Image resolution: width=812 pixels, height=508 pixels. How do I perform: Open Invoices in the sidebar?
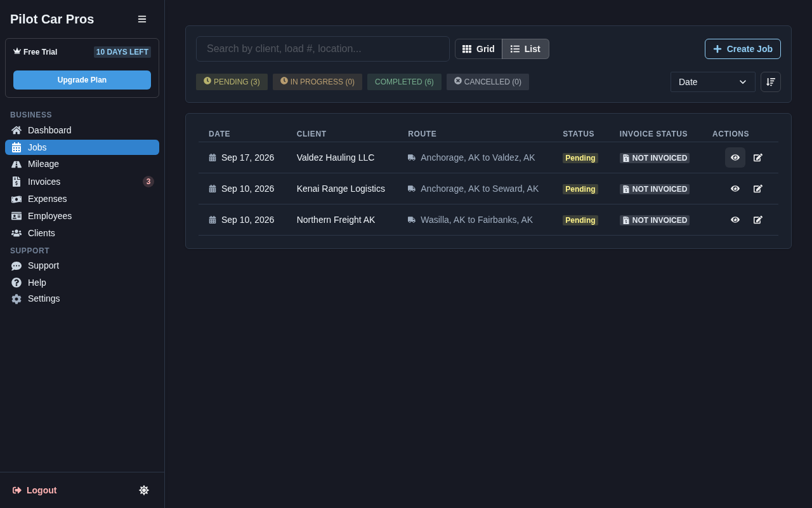(x=82, y=182)
